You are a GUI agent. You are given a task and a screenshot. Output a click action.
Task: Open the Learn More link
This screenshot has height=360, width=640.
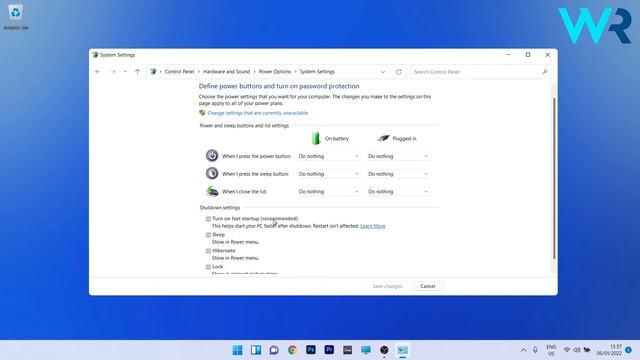coord(373,226)
